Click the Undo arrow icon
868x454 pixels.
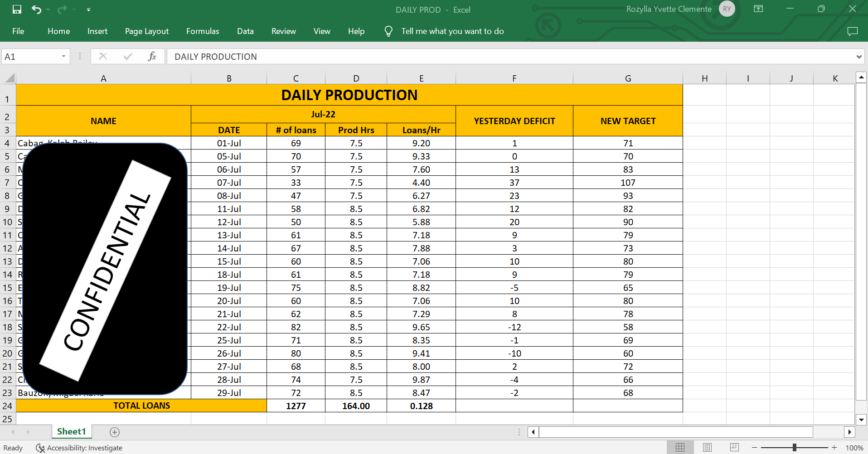36,10
